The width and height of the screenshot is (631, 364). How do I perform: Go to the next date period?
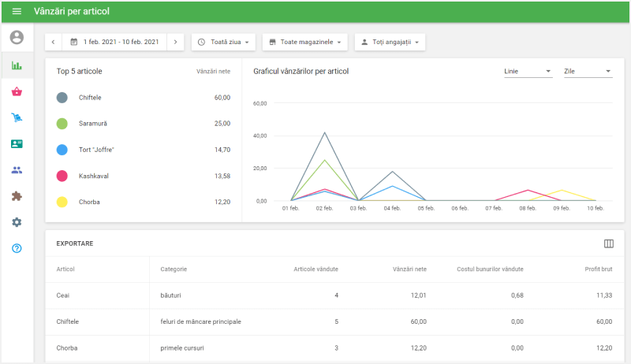tap(175, 42)
